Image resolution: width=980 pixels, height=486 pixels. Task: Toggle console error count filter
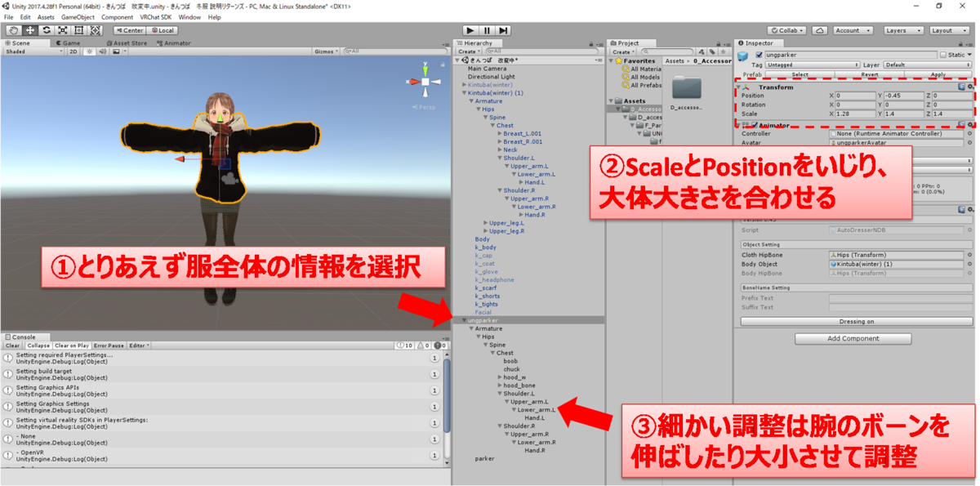click(439, 346)
